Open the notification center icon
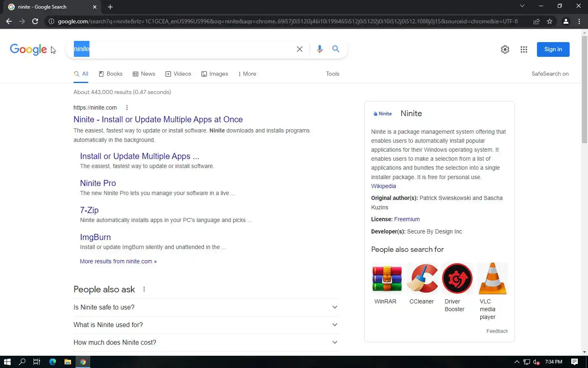 point(575,362)
